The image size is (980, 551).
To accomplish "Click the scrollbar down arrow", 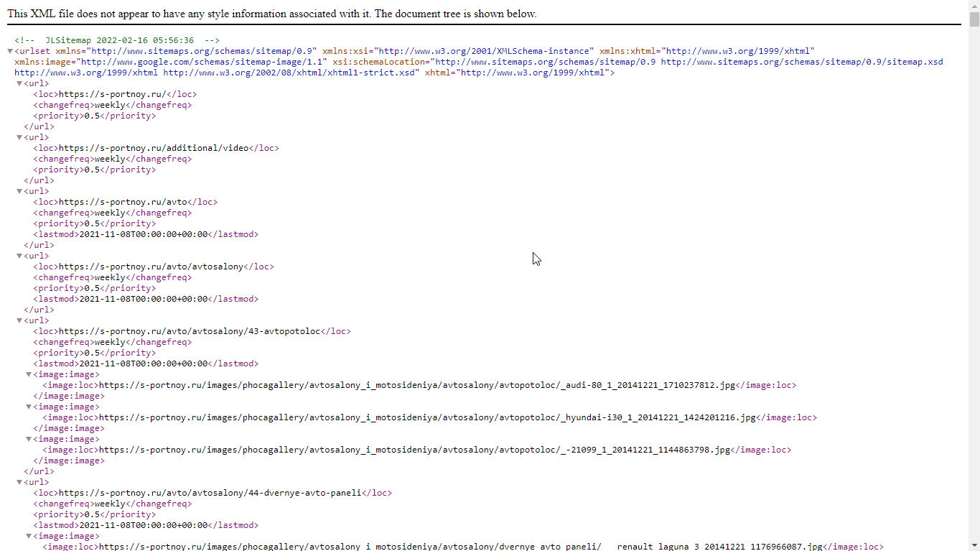I will coord(974,545).
